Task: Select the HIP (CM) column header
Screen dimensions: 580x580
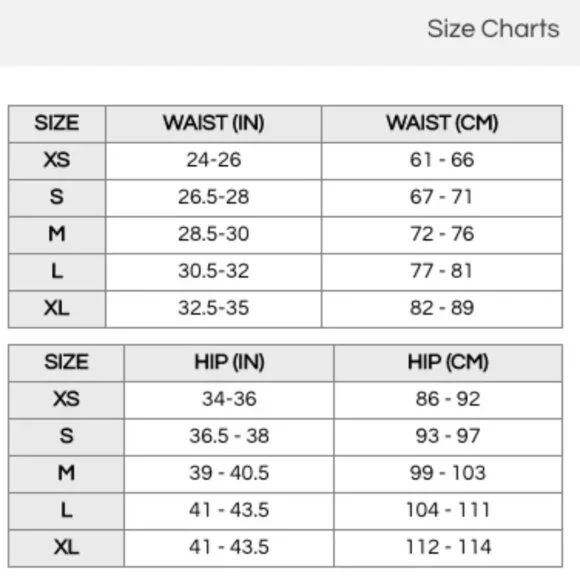Action: click(448, 362)
